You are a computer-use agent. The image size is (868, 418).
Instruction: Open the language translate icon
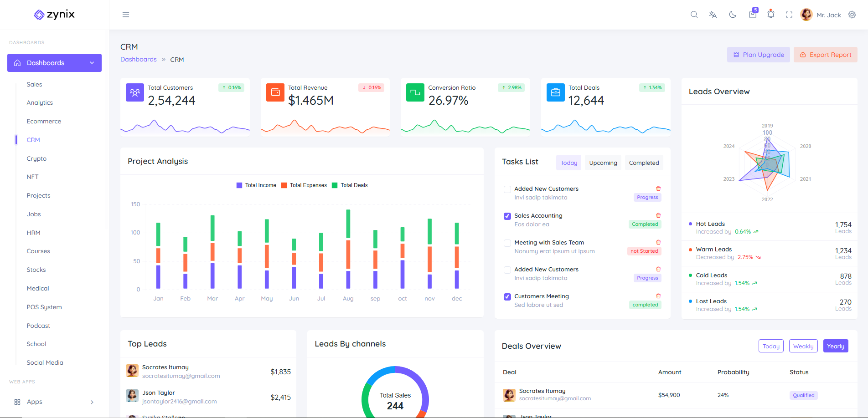tap(713, 15)
